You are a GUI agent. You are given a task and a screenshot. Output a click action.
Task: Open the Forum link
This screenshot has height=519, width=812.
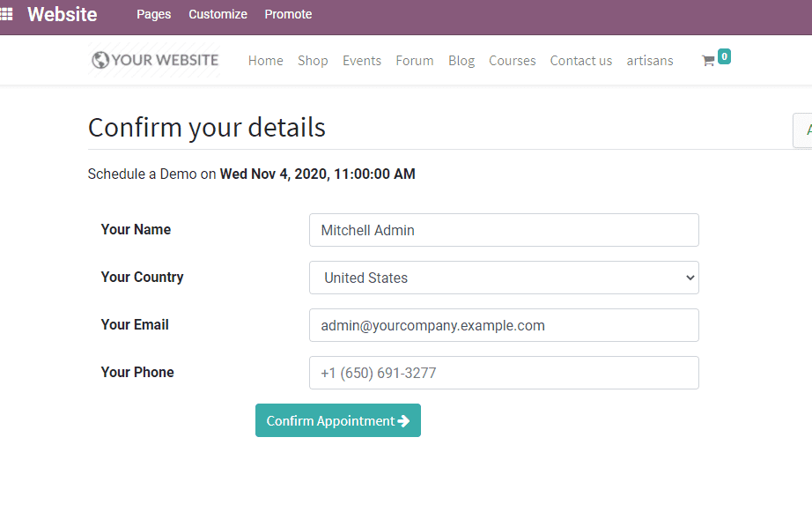pyautogui.click(x=415, y=61)
